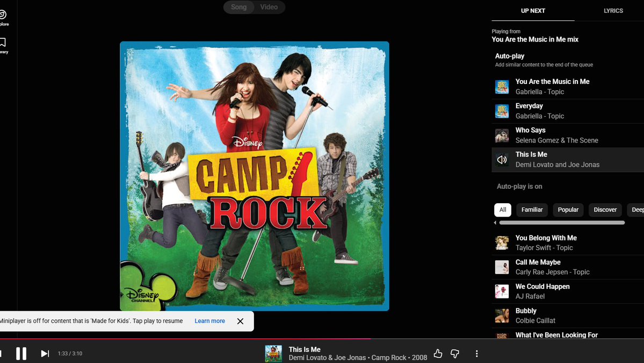Click the 1:33 / 3:10 time display

[x=70, y=353]
